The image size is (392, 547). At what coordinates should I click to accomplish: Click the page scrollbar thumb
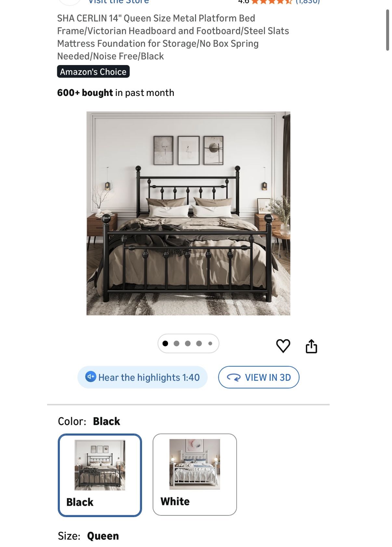[x=387, y=30]
